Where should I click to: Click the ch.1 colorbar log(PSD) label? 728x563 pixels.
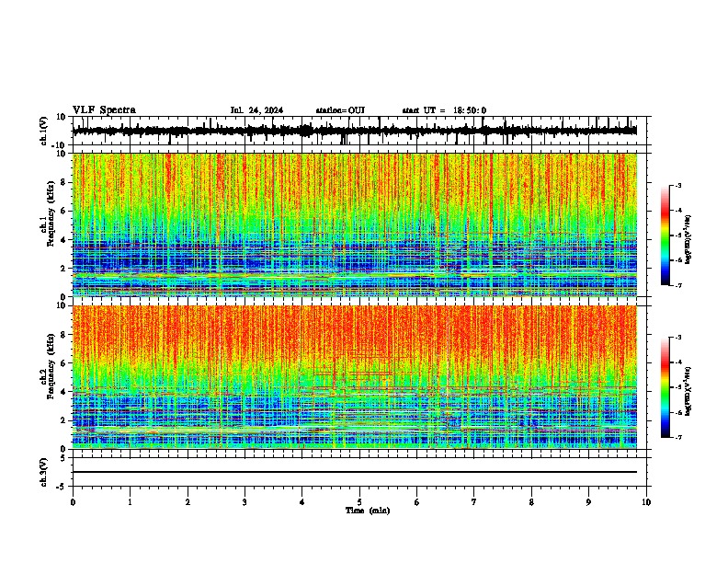click(x=688, y=240)
